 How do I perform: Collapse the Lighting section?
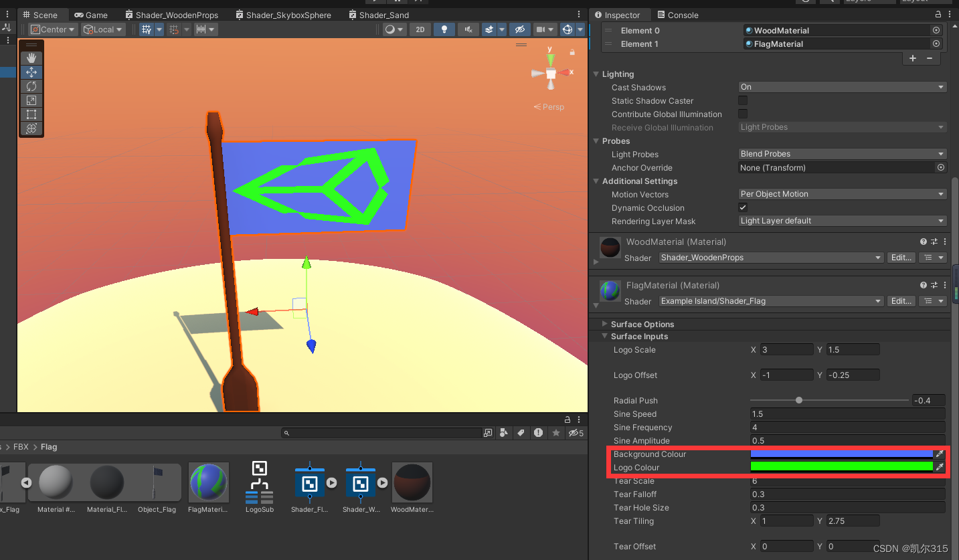(x=596, y=74)
